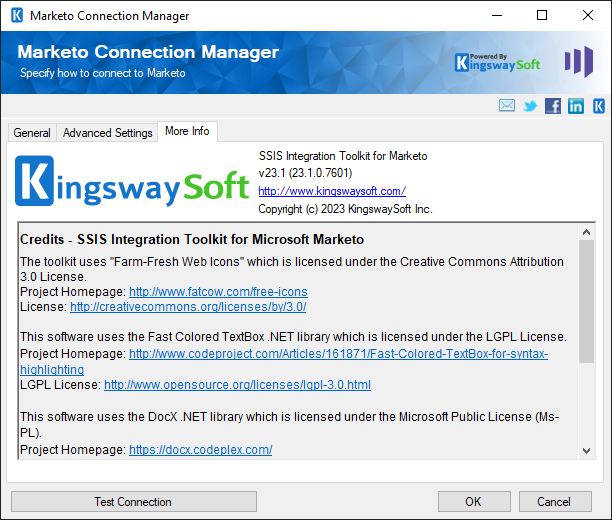Click the Test Connection button
Viewport: 612px width, 520px height.
pos(133,502)
